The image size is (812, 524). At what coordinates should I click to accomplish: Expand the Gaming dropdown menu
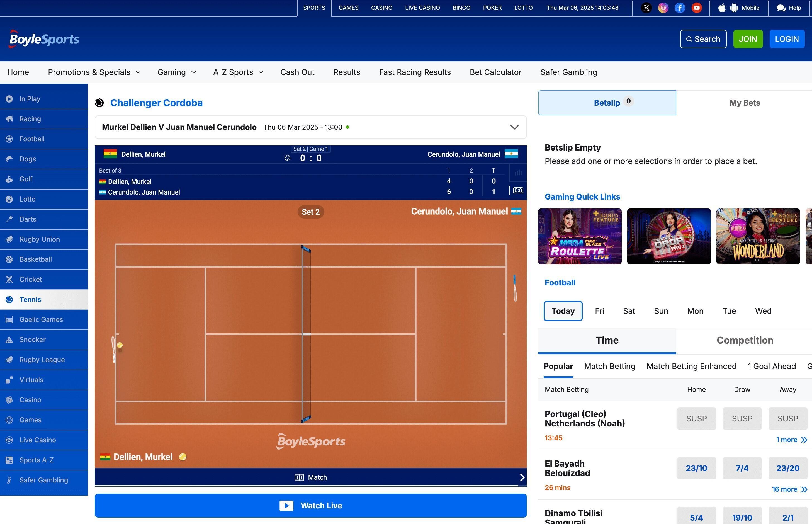[177, 72]
